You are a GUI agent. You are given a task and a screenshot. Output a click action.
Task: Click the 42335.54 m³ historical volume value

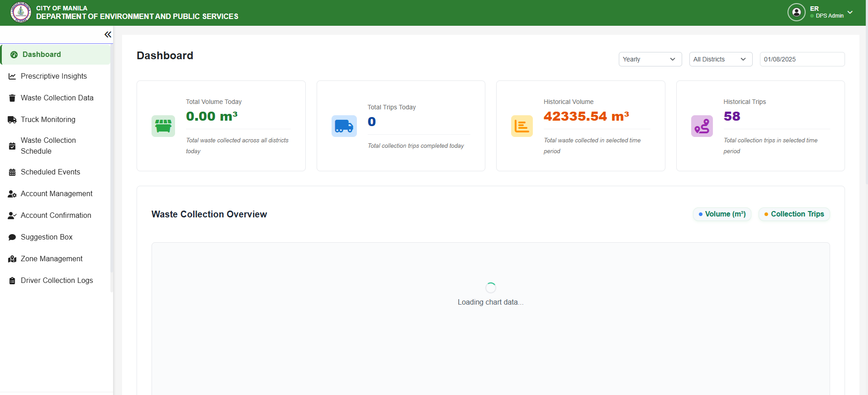(586, 117)
